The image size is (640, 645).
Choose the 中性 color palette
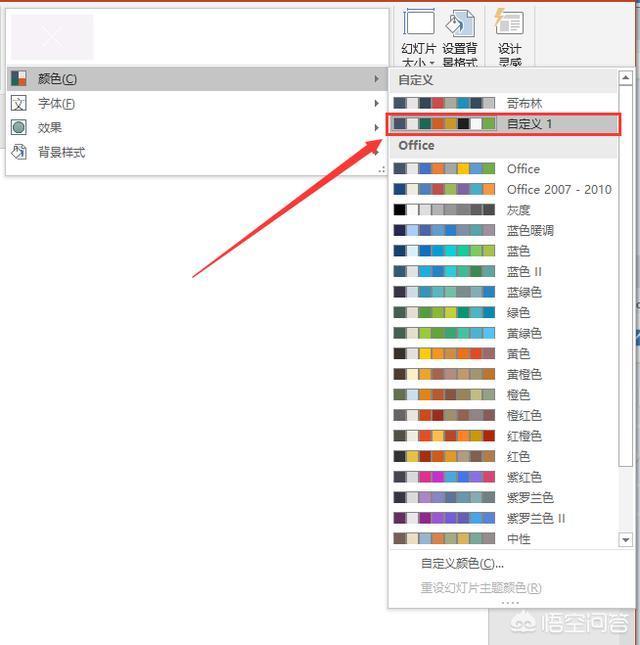[503, 538]
